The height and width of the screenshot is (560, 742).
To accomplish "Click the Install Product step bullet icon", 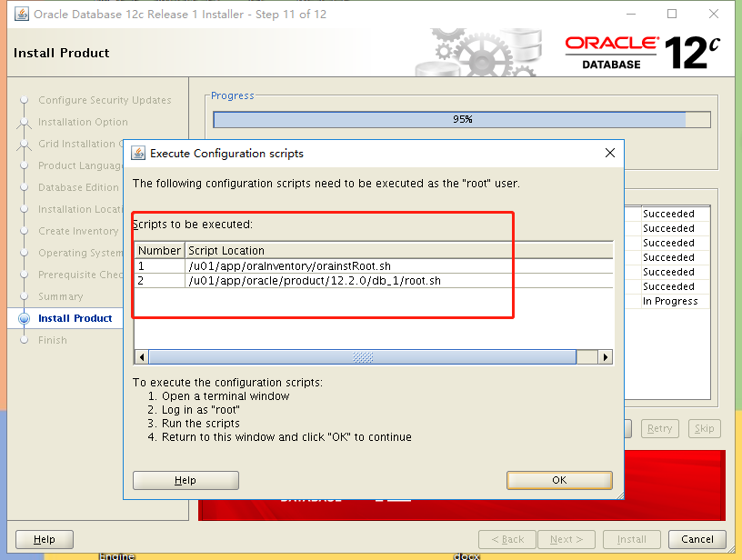I will (25, 318).
